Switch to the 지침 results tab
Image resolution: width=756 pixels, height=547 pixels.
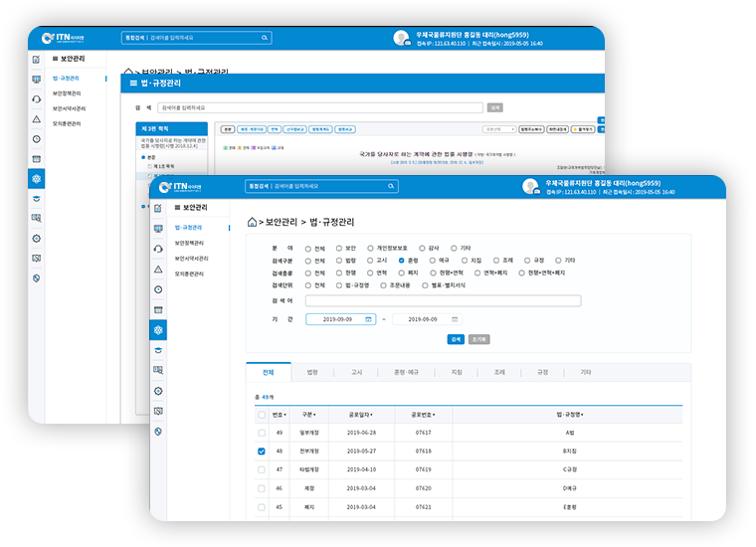click(x=457, y=372)
